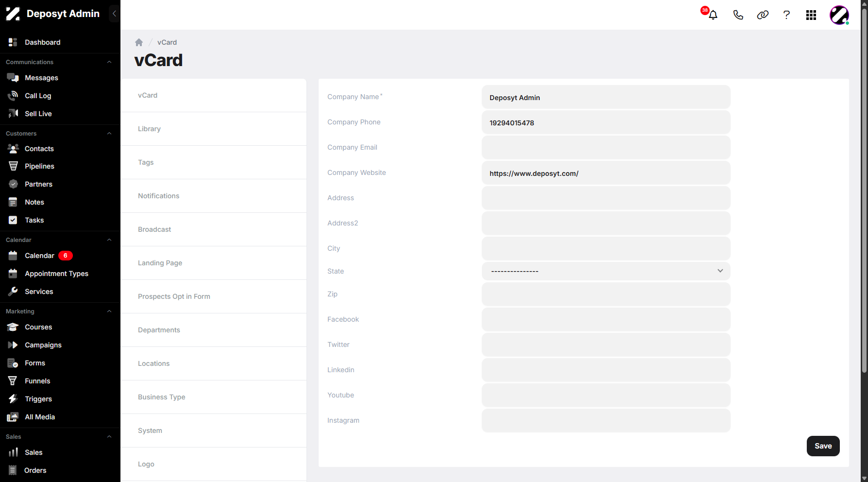Click the Company Email input field
This screenshot has width=868, height=482.
coord(606,147)
